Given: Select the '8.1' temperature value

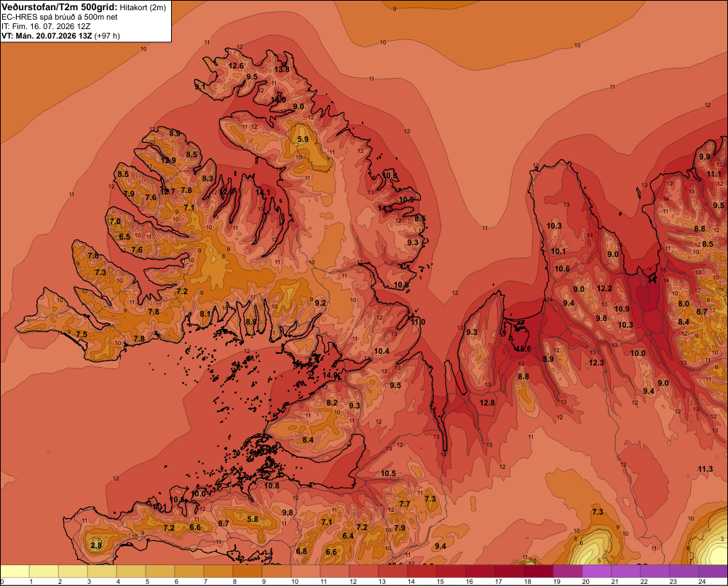Looking at the screenshot, I should [205, 314].
